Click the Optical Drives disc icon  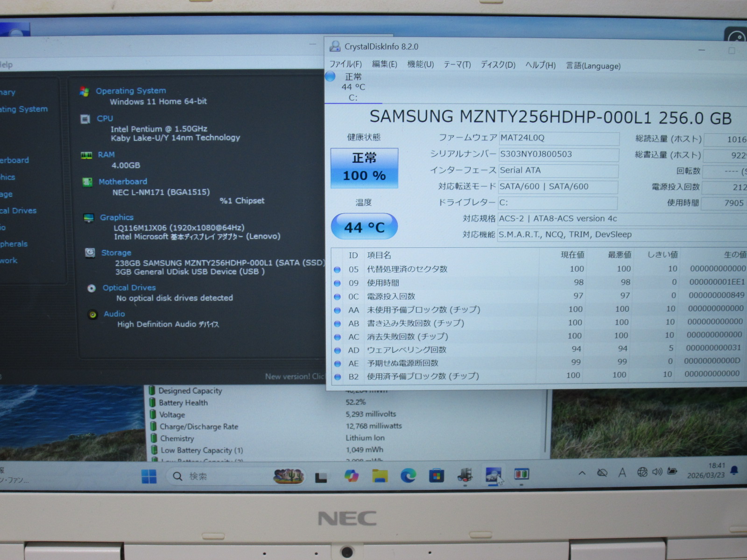(92, 288)
